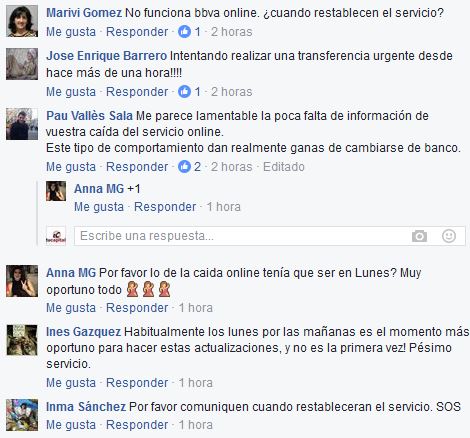Screen dimensions: 470x438
Task: Click the '2 horas' timestamp on Marivi's comment
Action: click(x=232, y=32)
